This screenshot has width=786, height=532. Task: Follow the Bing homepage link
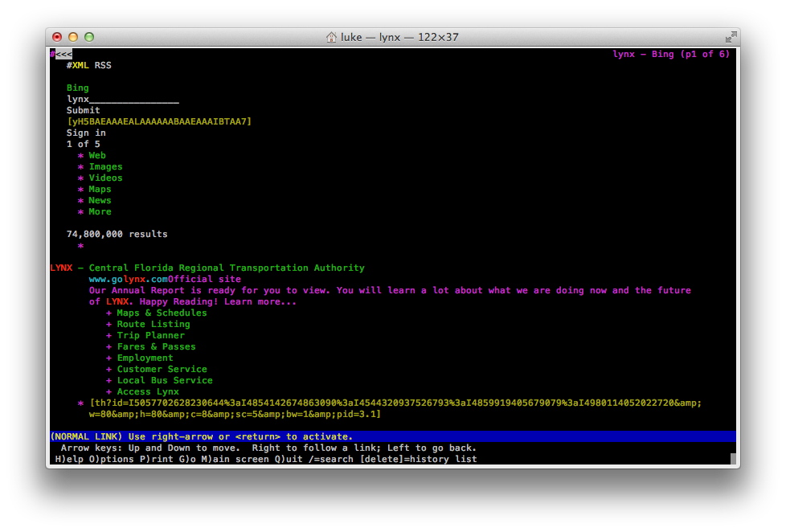[x=78, y=88]
